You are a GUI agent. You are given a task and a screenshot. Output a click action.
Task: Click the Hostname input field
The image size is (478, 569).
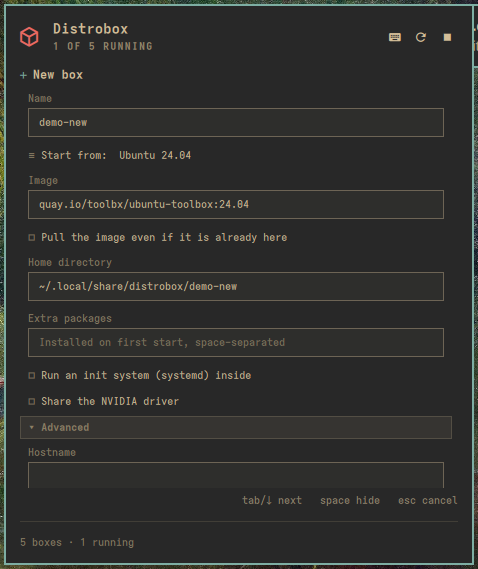(236, 475)
